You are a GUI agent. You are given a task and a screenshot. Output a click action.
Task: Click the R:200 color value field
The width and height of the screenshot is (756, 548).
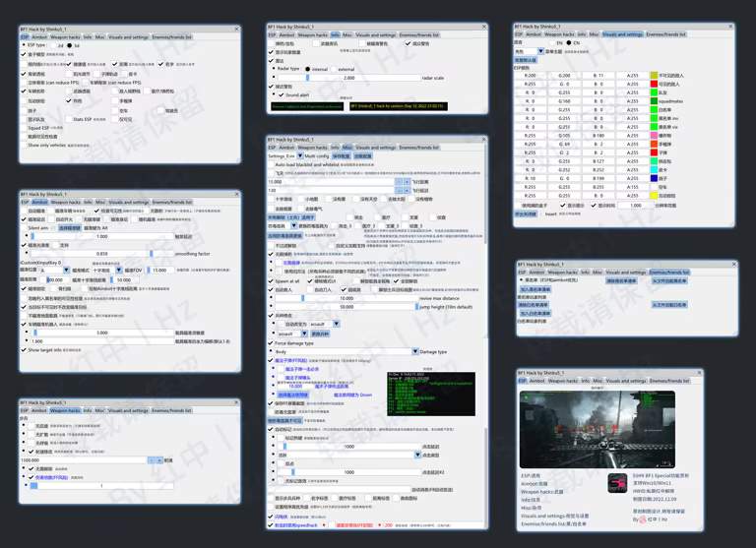(x=531, y=75)
